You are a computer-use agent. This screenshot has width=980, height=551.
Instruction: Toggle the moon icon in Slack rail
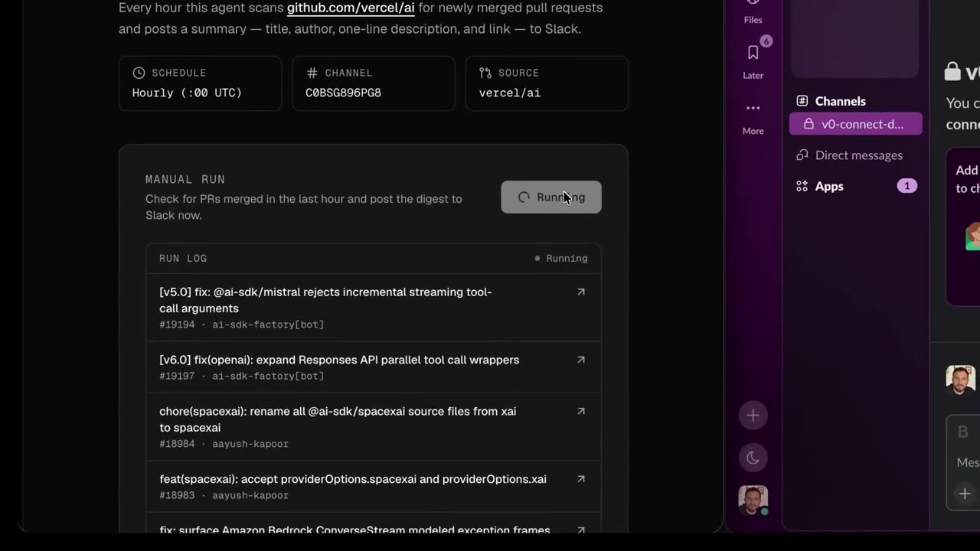pyautogui.click(x=753, y=458)
